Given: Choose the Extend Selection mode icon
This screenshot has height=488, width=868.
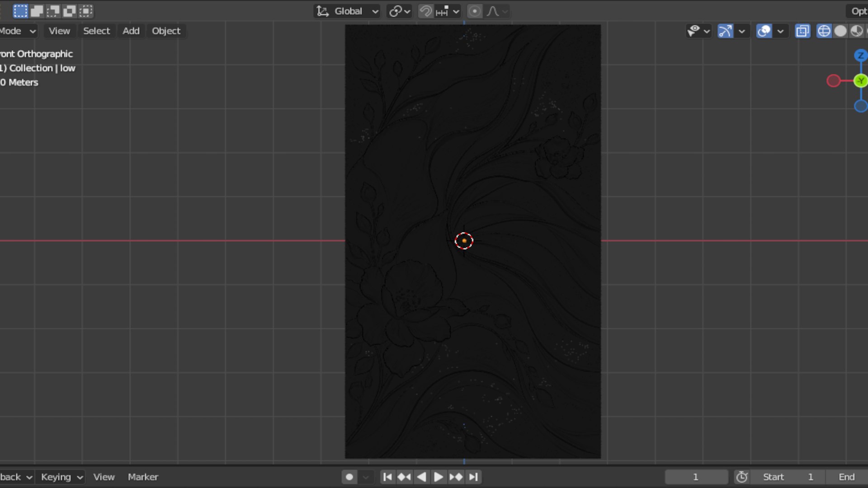Looking at the screenshot, I should (37, 11).
